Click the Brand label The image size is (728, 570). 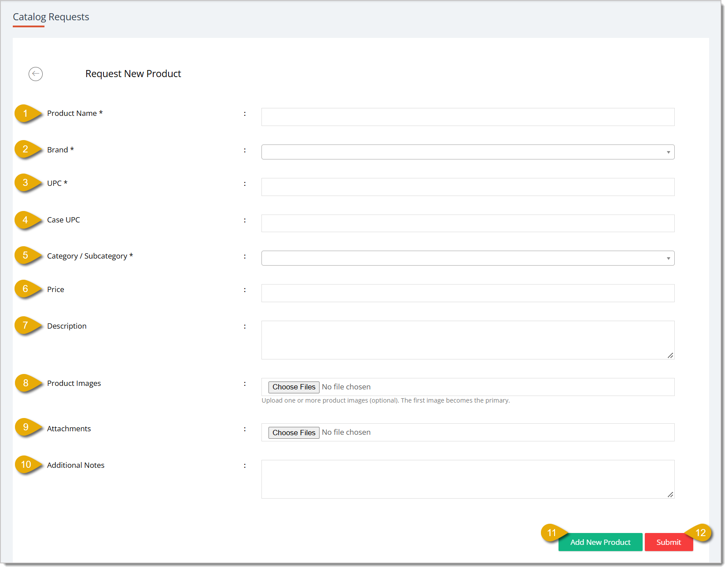[x=60, y=150]
